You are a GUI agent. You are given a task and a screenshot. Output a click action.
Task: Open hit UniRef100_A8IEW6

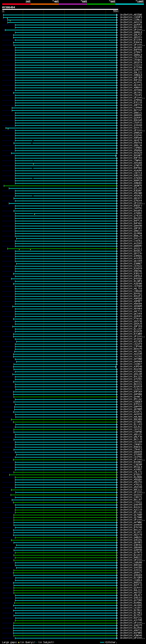[131, 15]
